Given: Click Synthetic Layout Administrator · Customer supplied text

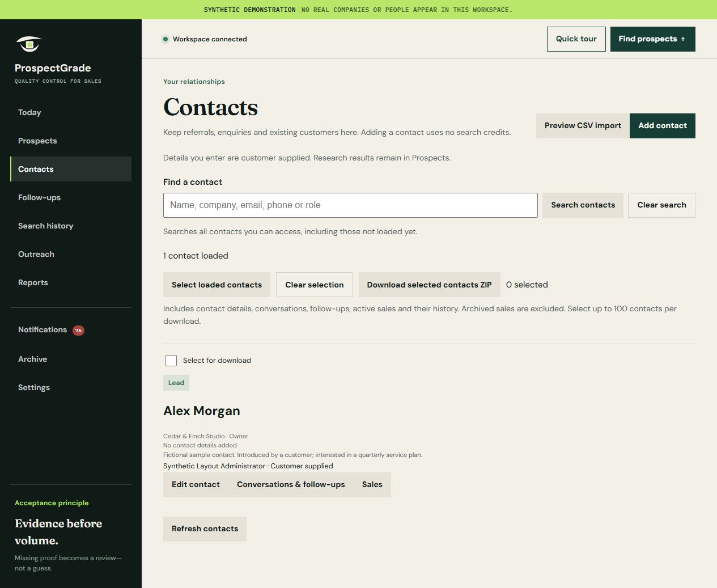Looking at the screenshot, I should (248, 466).
